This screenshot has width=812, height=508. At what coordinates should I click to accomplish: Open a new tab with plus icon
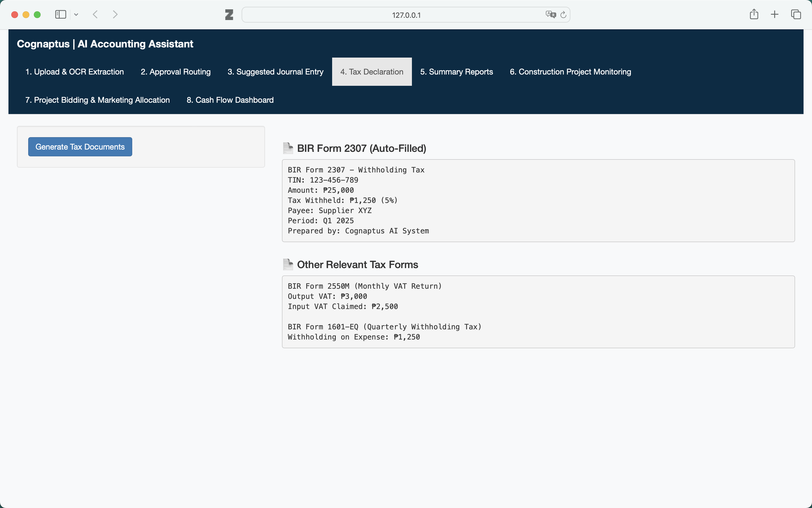pos(775,14)
